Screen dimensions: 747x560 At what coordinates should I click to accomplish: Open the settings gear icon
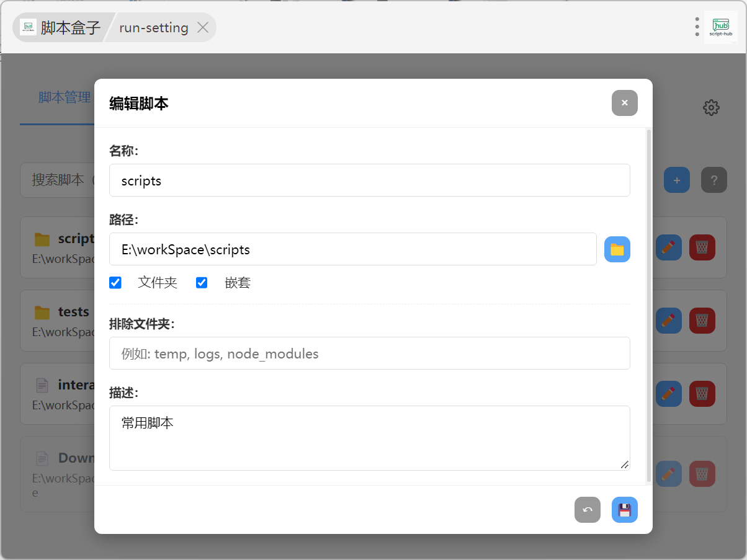click(710, 108)
